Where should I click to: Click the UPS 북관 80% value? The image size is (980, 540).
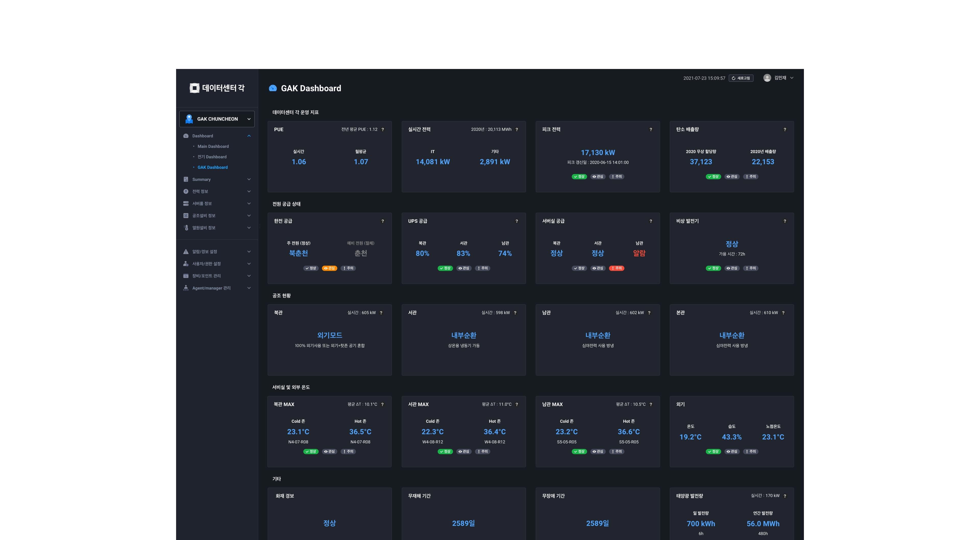[422, 253]
